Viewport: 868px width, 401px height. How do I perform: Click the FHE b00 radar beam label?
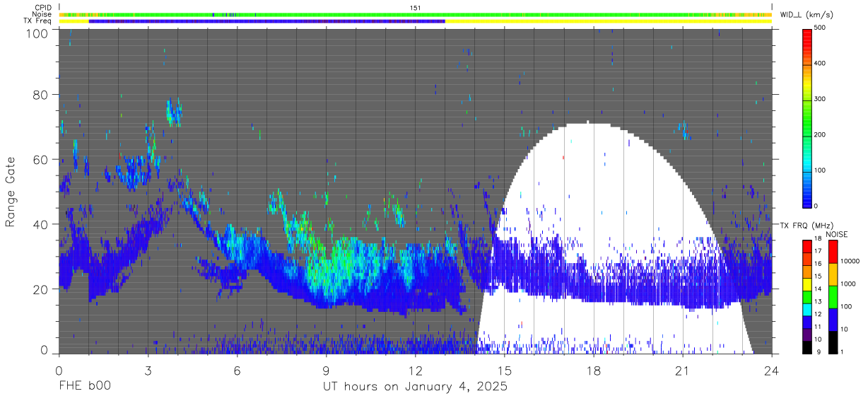pos(84,387)
